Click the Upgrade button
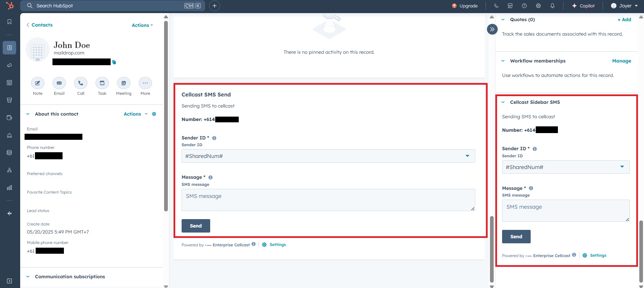This screenshot has width=644, height=288. (465, 6)
